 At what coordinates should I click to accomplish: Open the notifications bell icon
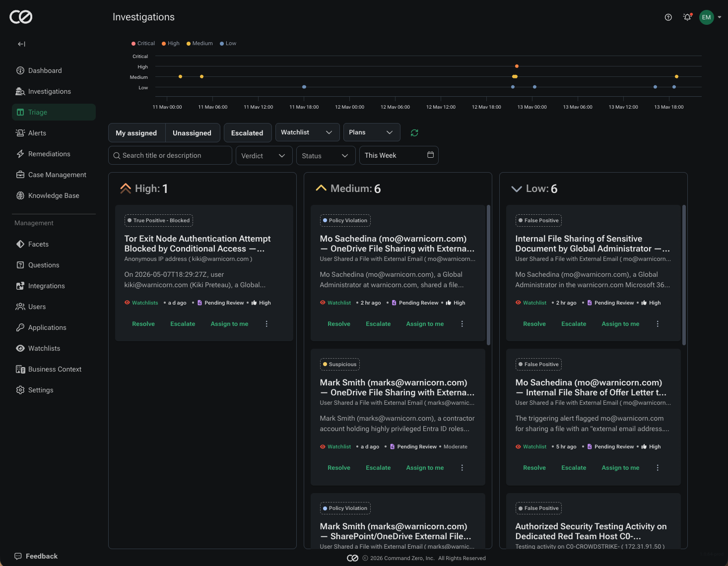coord(687,17)
